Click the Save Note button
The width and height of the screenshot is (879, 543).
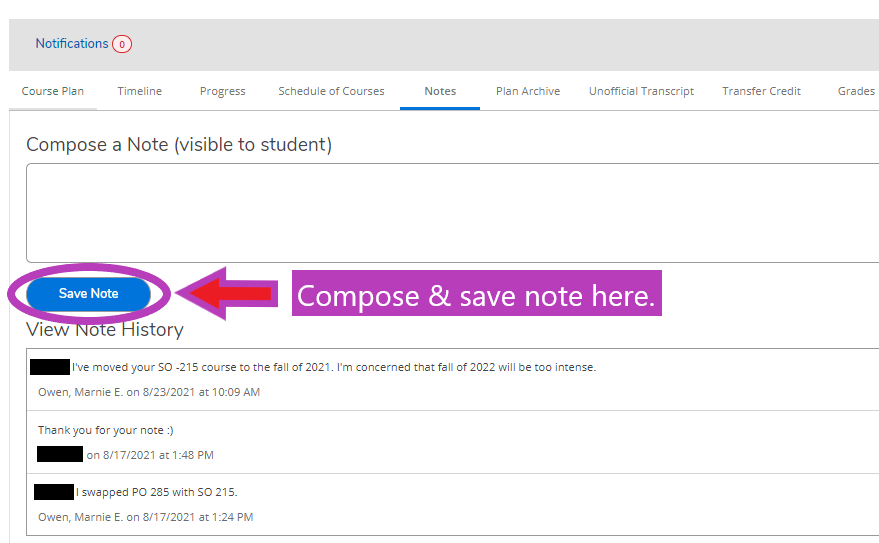pos(89,294)
